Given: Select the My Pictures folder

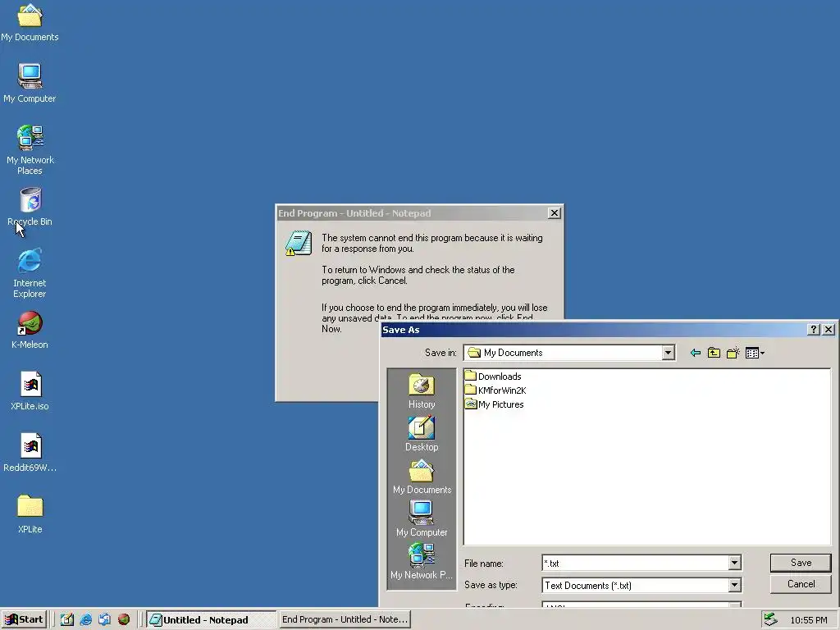Looking at the screenshot, I should point(494,404).
